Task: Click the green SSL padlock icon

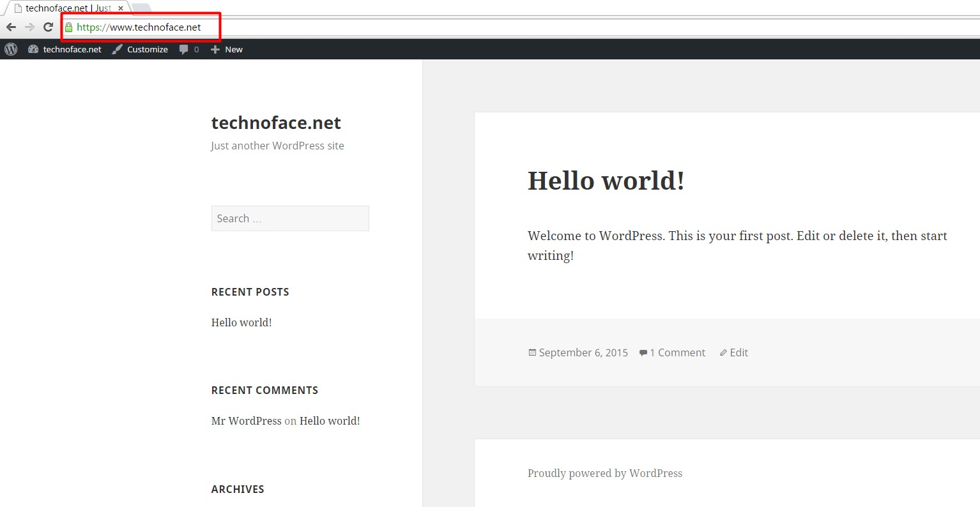Action: pyautogui.click(x=68, y=27)
